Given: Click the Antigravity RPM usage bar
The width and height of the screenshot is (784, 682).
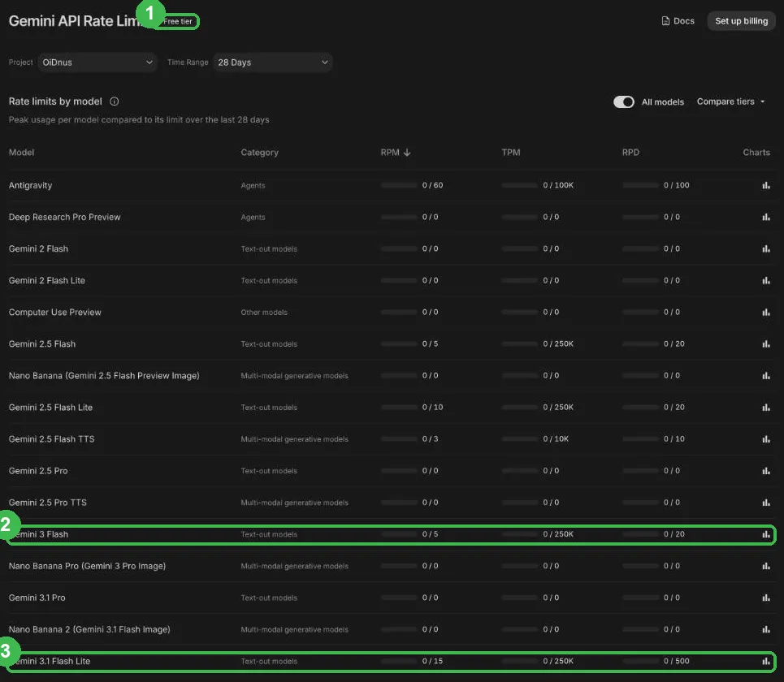Looking at the screenshot, I should (x=399, y=185).
